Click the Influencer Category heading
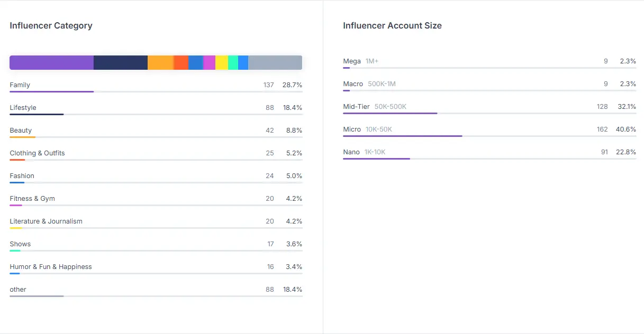 tap(51, 25)
